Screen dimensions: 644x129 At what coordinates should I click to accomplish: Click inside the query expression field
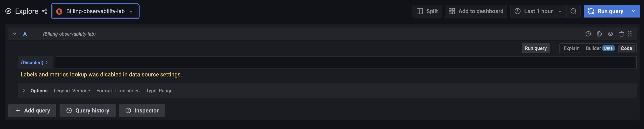[x=300, y=62]
